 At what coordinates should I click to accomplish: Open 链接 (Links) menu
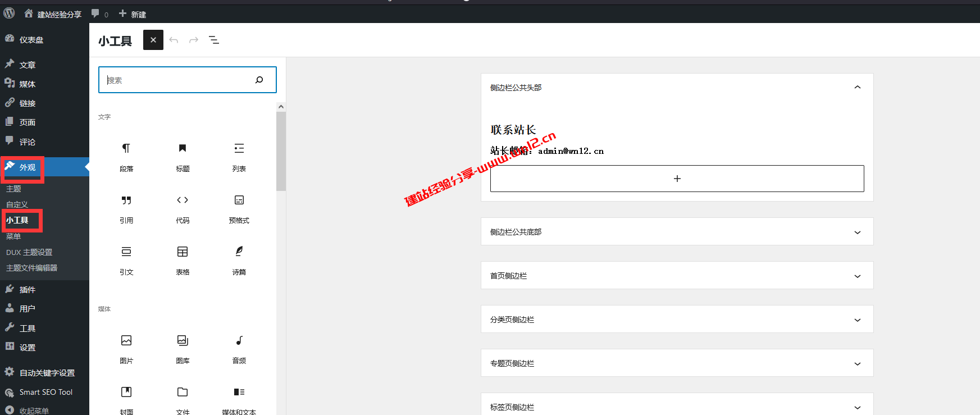pos(44,103)
